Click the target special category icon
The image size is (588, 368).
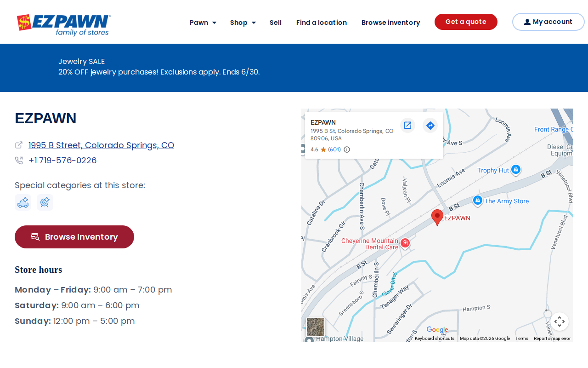click(45, 202)
